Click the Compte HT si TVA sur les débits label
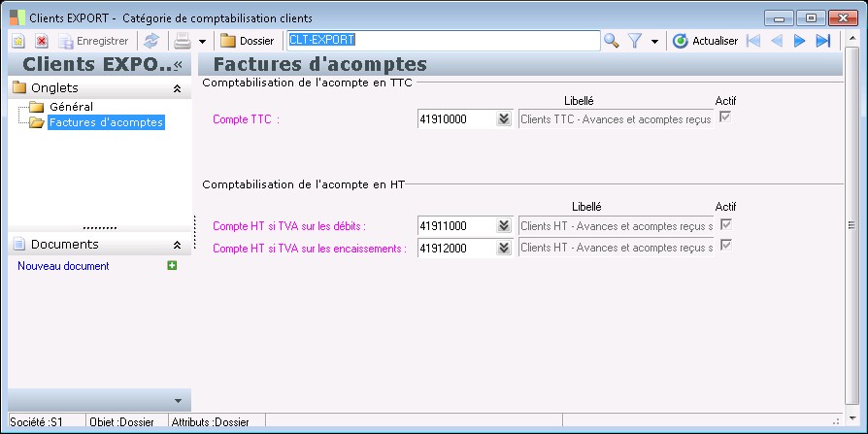The height and width of the screenshot is (434, 868). pos(289,226)
